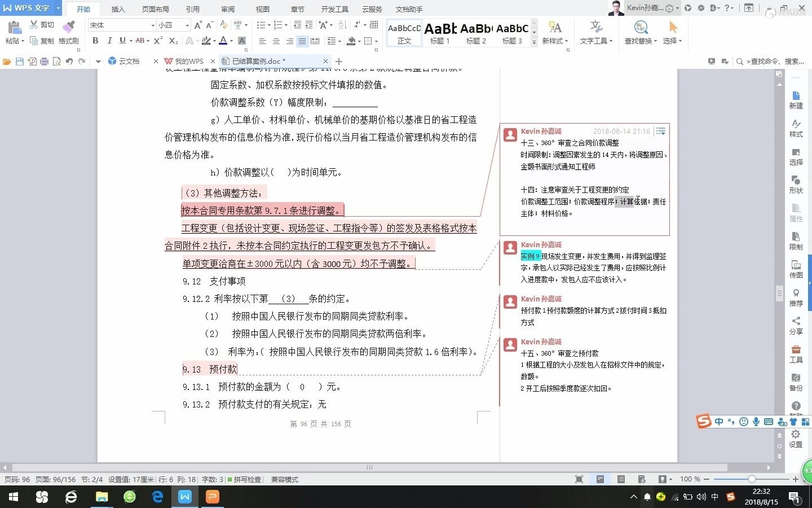812x508 pixels.
Task: Open sidebar Settings (设置) gear
Action: (796, 439)
